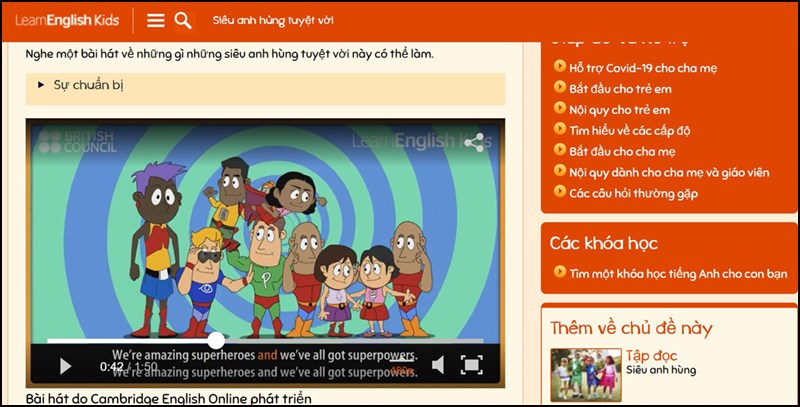
Task: Open "Nội quy dành cho cha mẹ và giáo viên"
Action: coord(669,172)
